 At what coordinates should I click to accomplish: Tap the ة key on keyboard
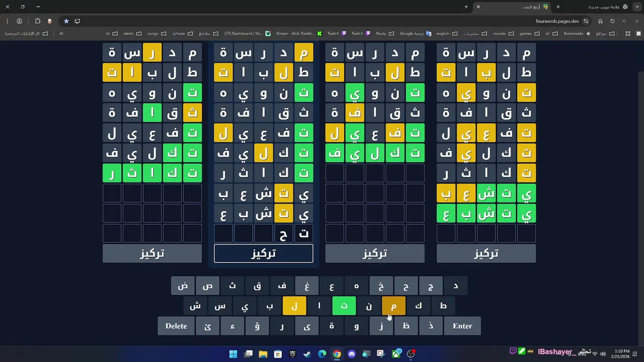tap(332, 326)
